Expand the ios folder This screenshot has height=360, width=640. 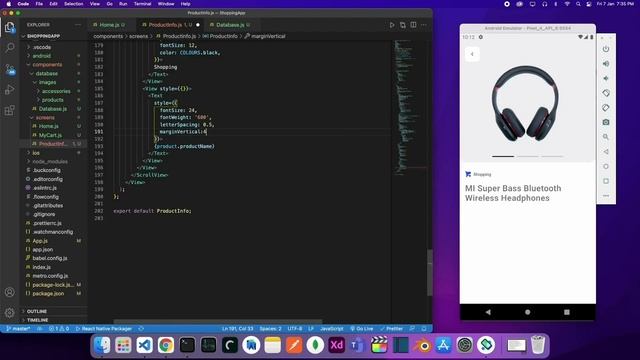36,153
